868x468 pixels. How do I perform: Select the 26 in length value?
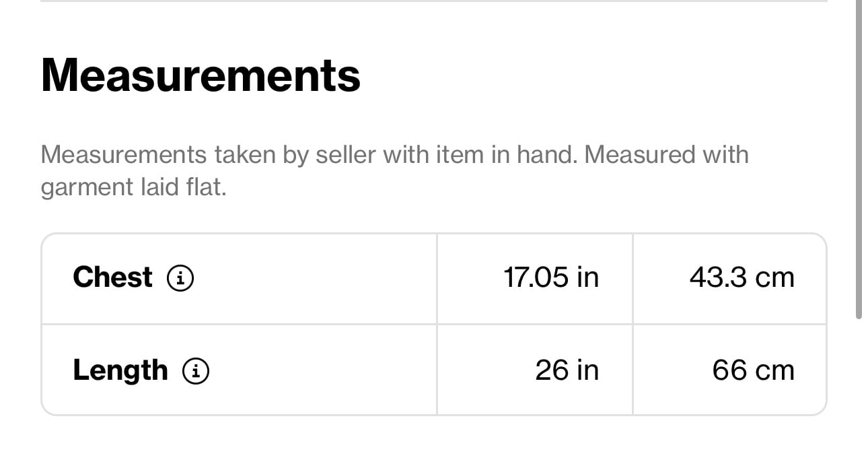click(567, 370)
